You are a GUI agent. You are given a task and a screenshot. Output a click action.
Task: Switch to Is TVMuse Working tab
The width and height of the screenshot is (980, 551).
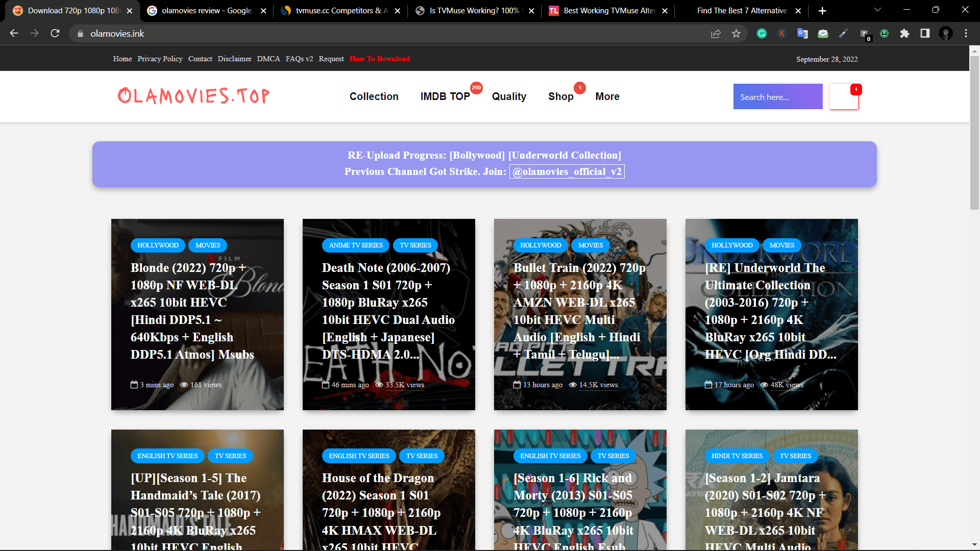[x=475, y=11]
